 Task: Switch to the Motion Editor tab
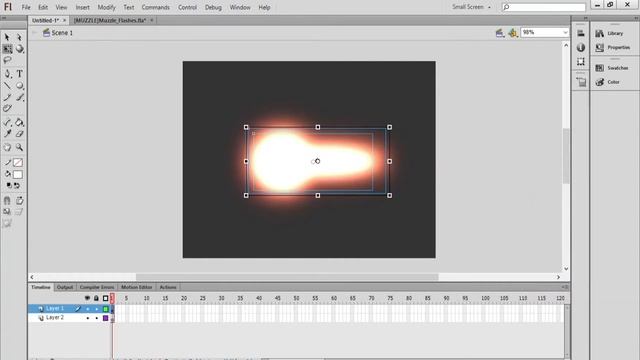[136, 287]
